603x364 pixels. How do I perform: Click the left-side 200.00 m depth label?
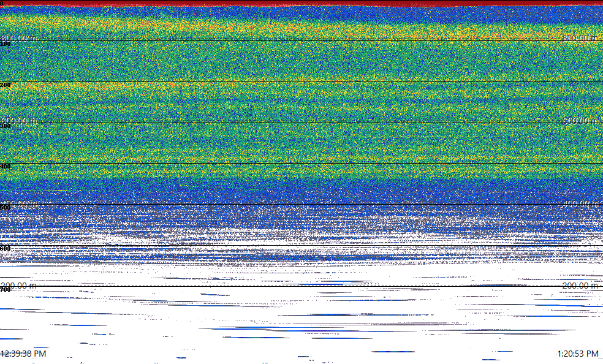[x=19, y=286]
